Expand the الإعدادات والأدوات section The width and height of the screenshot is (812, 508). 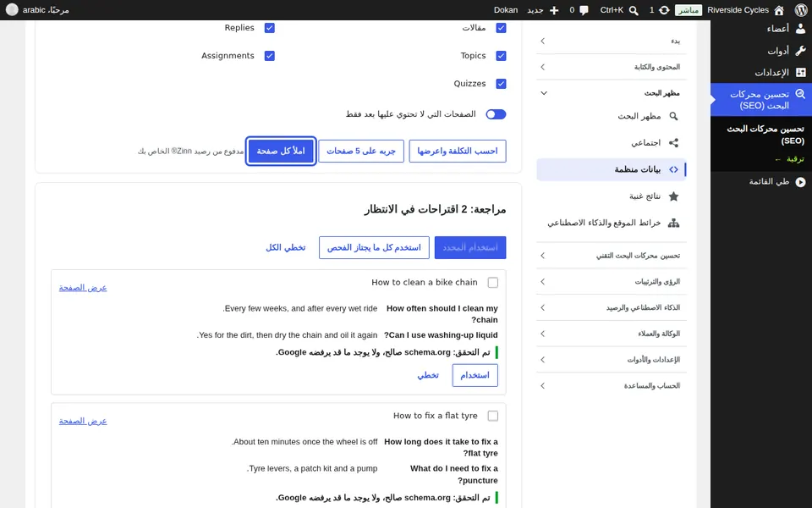coord(611,359)
